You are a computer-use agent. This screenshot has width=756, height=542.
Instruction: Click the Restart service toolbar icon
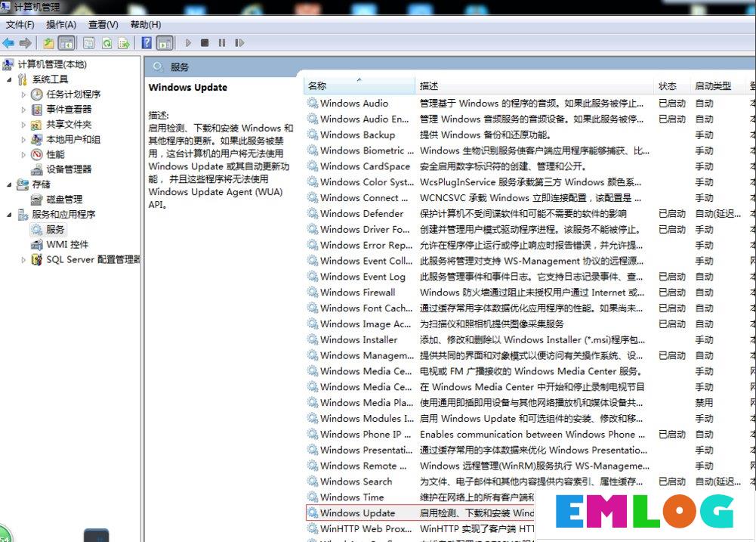pos(239,43)
